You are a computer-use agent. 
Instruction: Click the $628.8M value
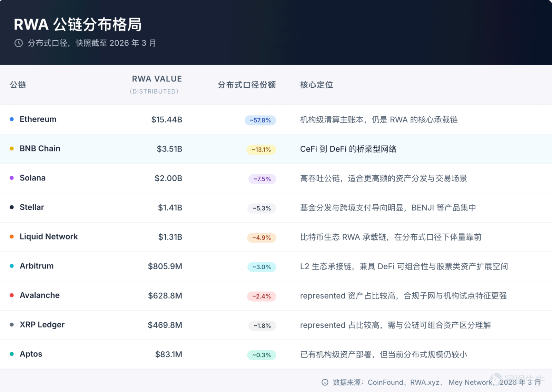click(165, 296)
